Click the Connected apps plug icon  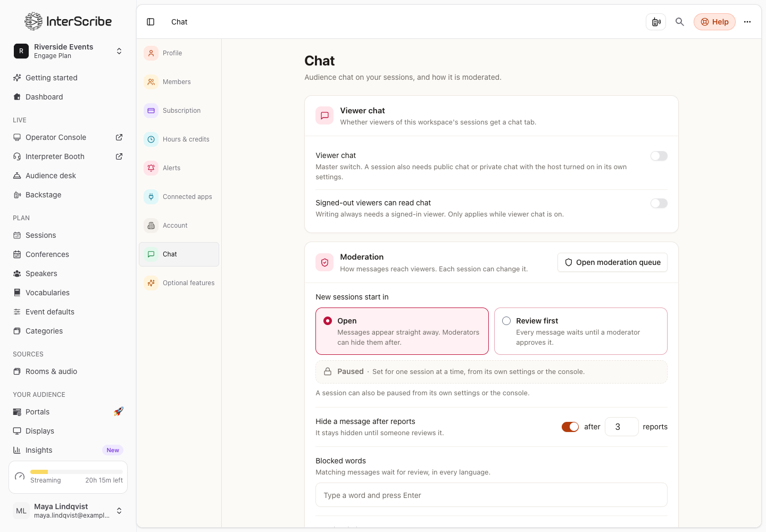tap(151, 197)
